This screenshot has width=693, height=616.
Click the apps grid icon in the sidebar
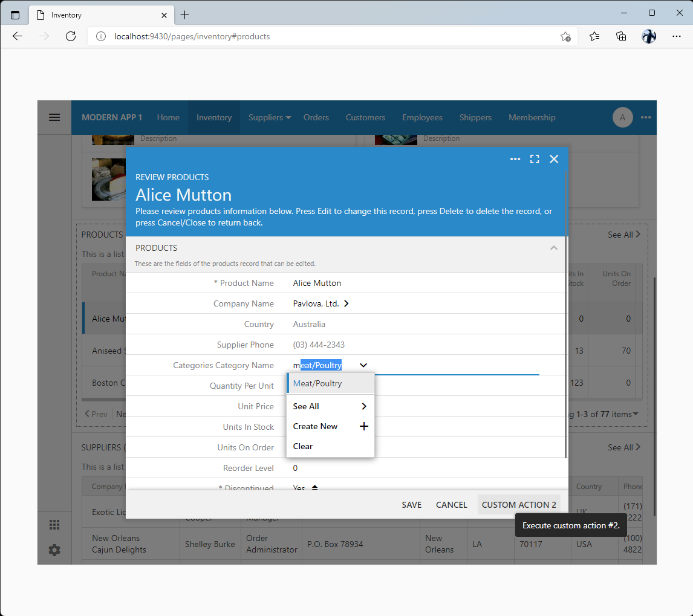click(x=54, y=525)
